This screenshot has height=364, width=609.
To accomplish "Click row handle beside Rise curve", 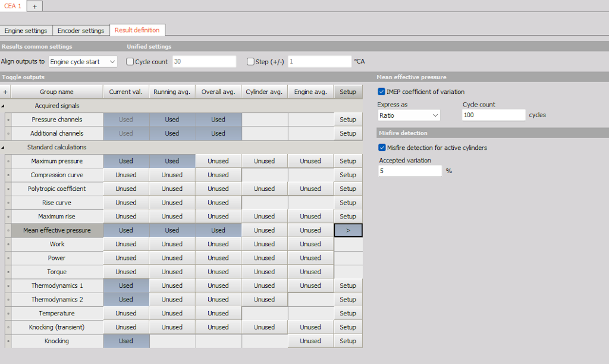I will (8, 203).
